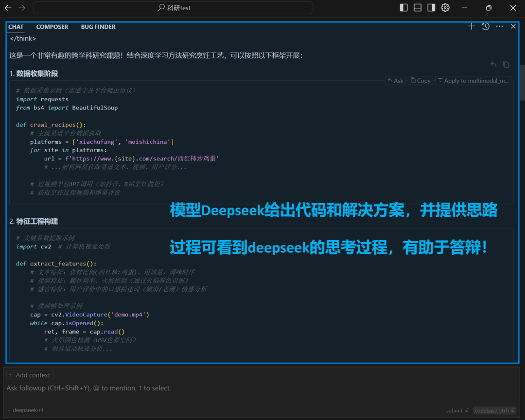This screenshot has width=525, height=420.
Task: Click Ask on the code block
Action: (x=395, y=81)
